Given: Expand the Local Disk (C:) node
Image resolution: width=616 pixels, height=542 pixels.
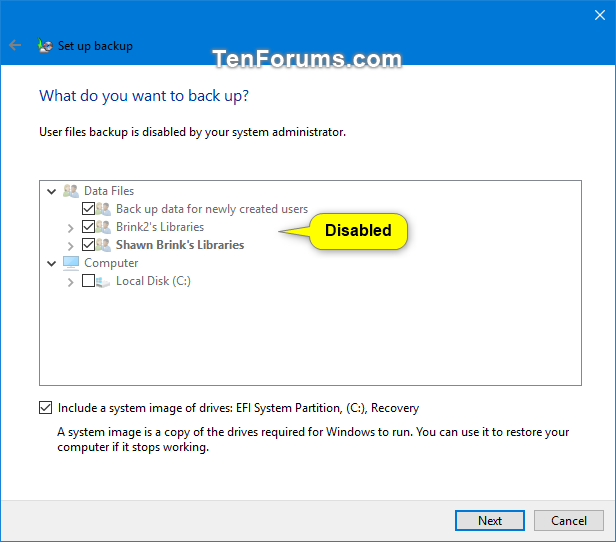Looking at the screenshot, I should pos(71,282).
